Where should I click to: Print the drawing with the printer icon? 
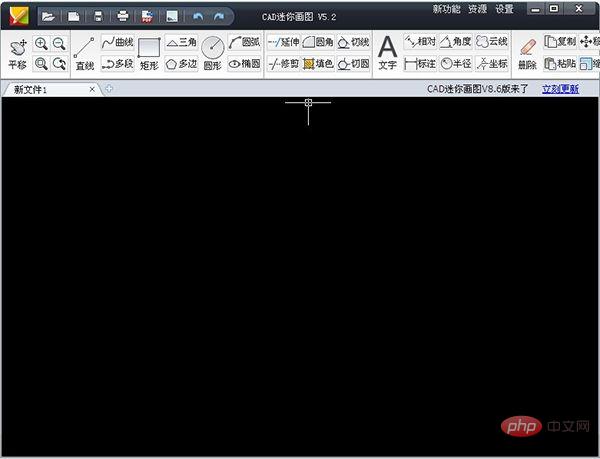click(x=123, y=16)
